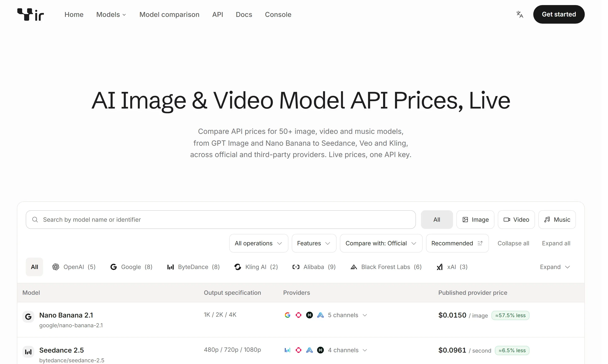
Task: Open the Console nav link
Action: (278, 15)
